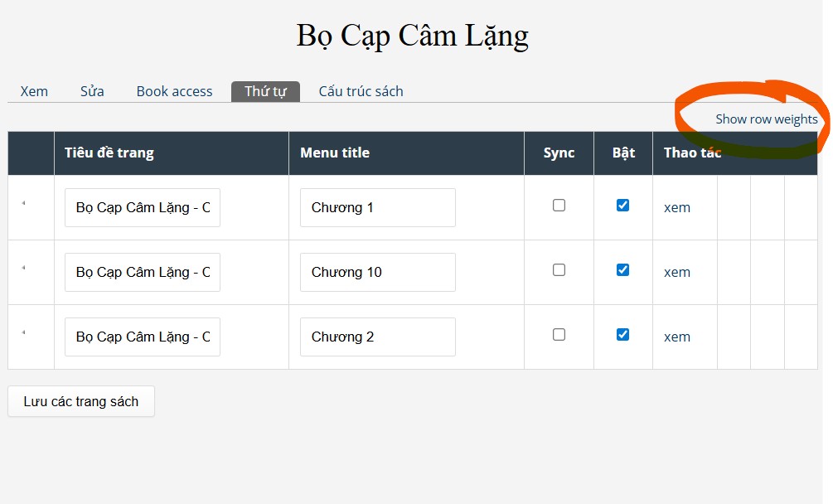Uncheck the Bật checkbox for Chương 1

(x=622, y=205)
